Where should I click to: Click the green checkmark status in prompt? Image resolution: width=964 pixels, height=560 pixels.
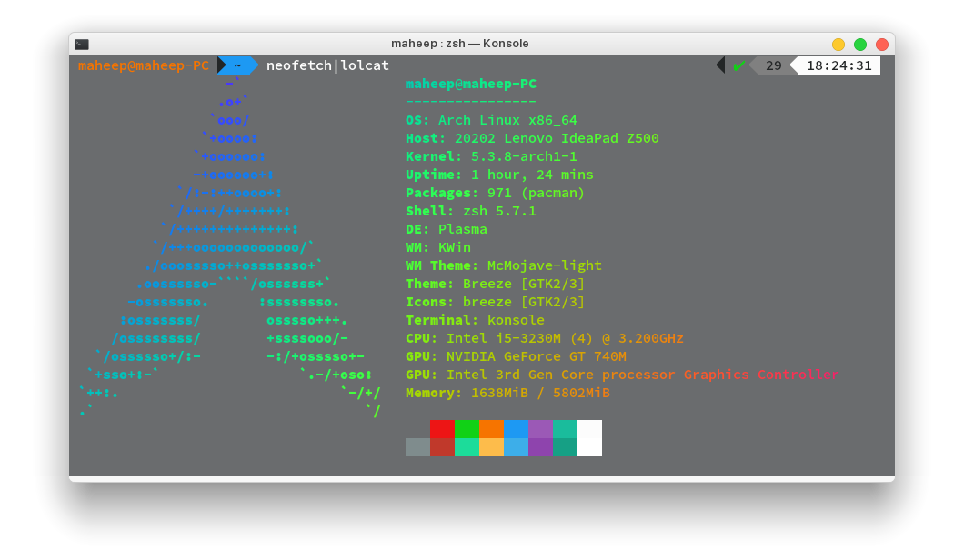tap(739, 65)
